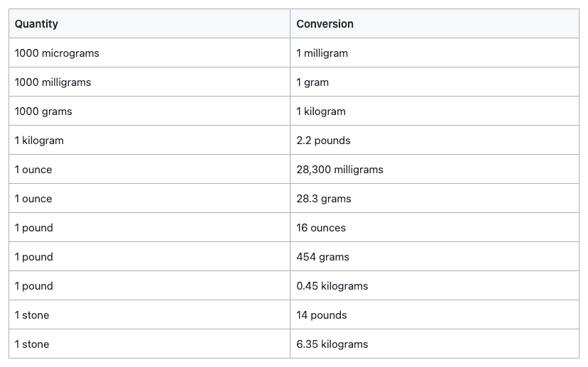Select the 28.3 grams cell
This screenshot has height=367, width=588.
[x=434, y=198]
